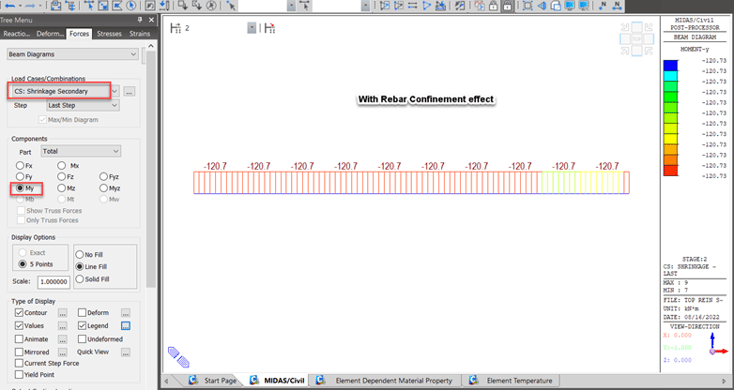The image size is (734, 390).
Task: Click the circular play-pointer selection icon
Action: tap(131, 6)
